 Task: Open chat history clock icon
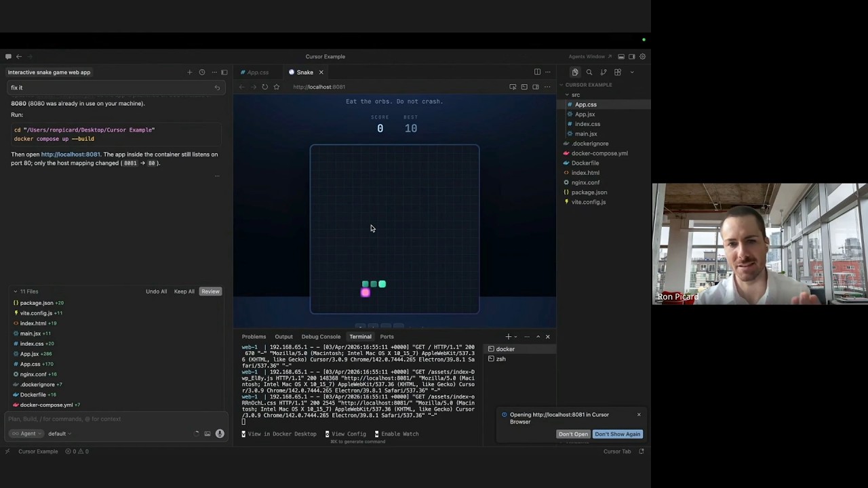(202, 73)
